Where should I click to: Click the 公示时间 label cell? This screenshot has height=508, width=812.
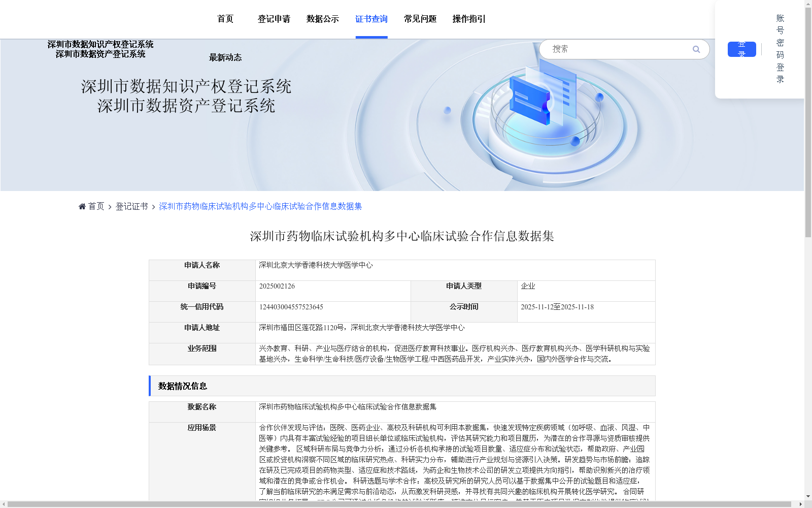tap(464, 312)
